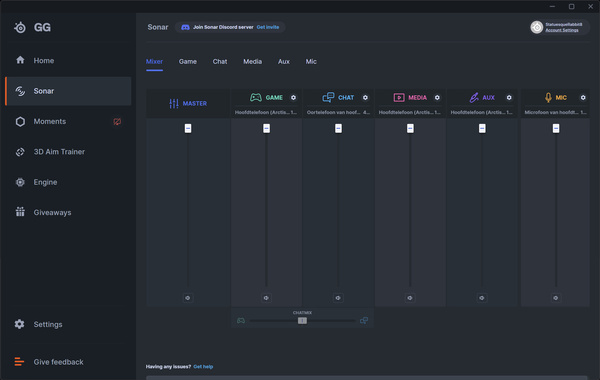Open the Home page in sidebar
Image resolution: width=600 pixels, height=380 pixels.
68,60
